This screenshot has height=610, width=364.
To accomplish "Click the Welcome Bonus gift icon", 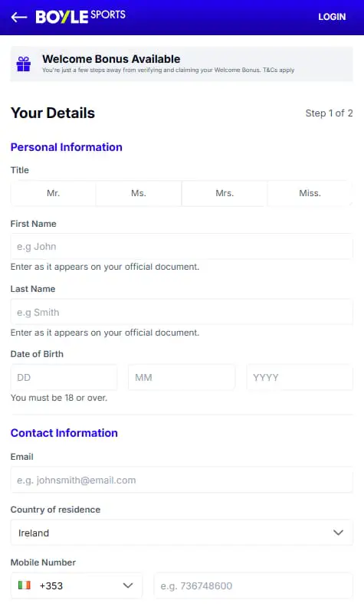I will pos(24,64).
